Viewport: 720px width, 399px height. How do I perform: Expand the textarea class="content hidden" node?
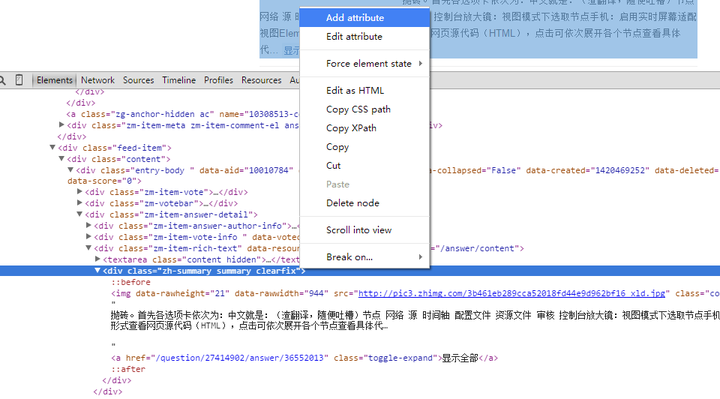click(x=97, y=259)
